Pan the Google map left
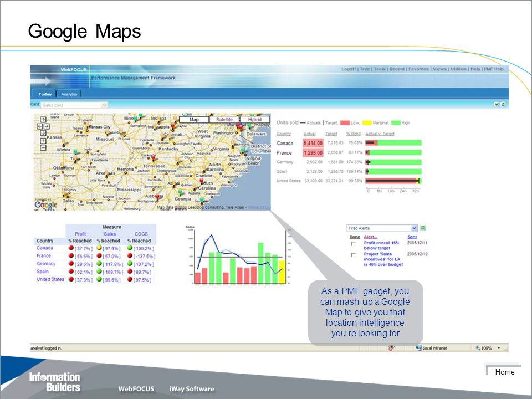 point(40,126)
